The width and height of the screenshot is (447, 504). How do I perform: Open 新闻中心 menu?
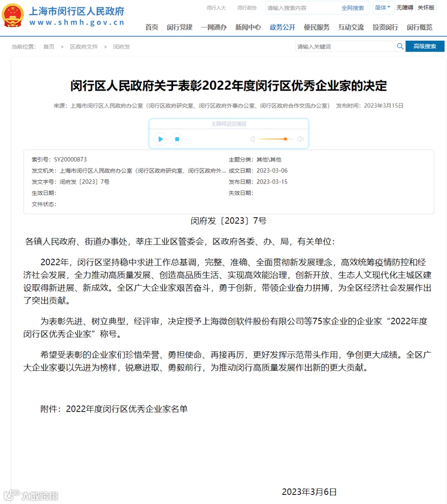[x=248, y=27]
